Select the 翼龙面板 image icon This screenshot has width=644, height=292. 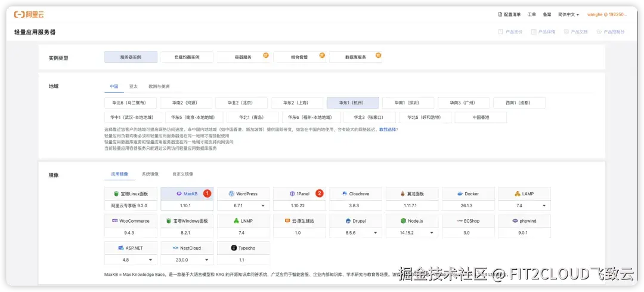click(x=403, y=193)
